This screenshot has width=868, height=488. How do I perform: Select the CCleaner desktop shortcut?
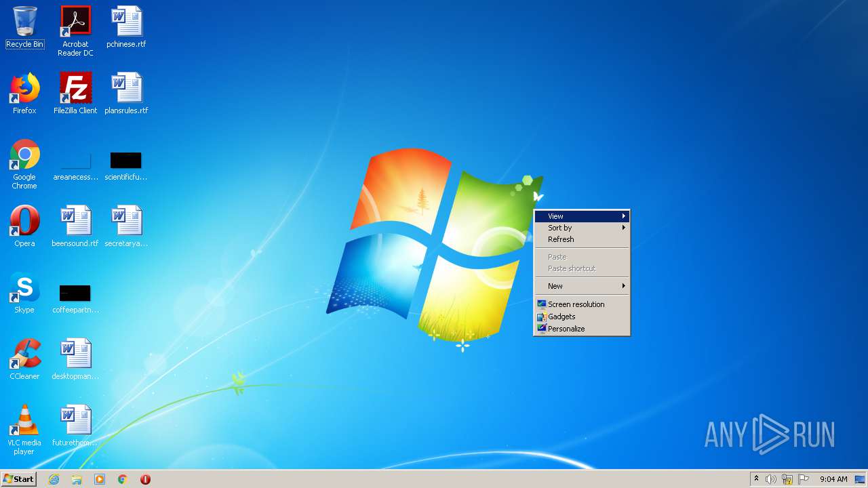[24, 360]
